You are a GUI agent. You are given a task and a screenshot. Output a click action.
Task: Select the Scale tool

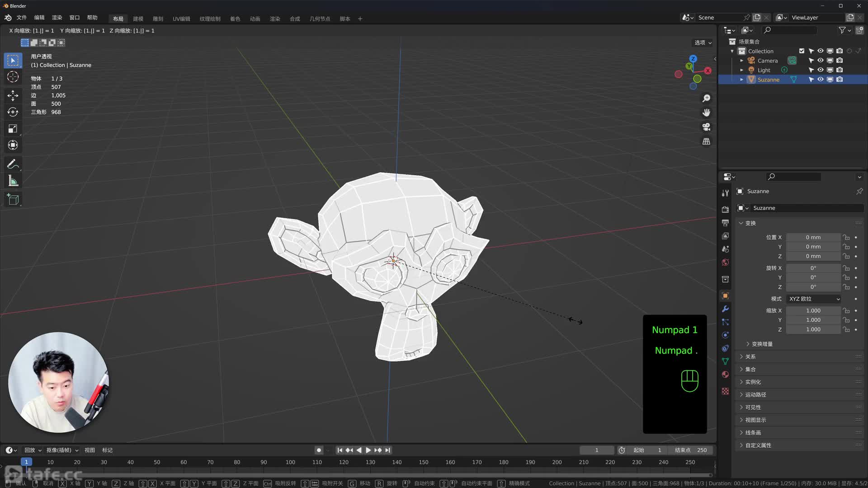pyautogui.click(x=13, y=129)
